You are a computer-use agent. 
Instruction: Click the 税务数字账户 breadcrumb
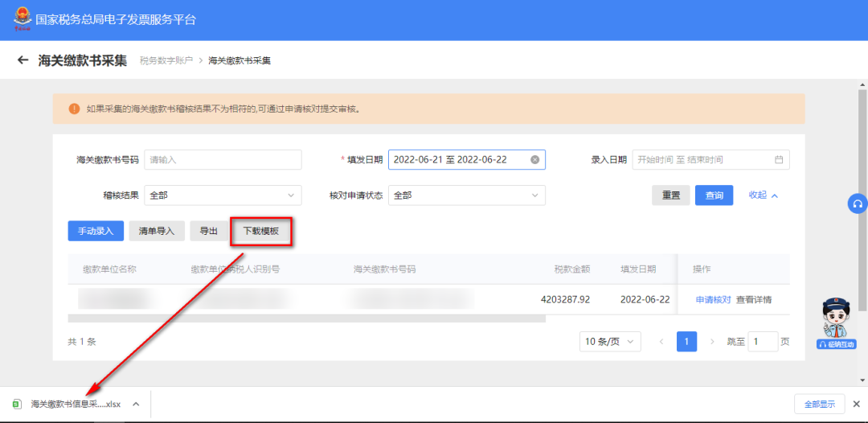click(x=166, y=60)
